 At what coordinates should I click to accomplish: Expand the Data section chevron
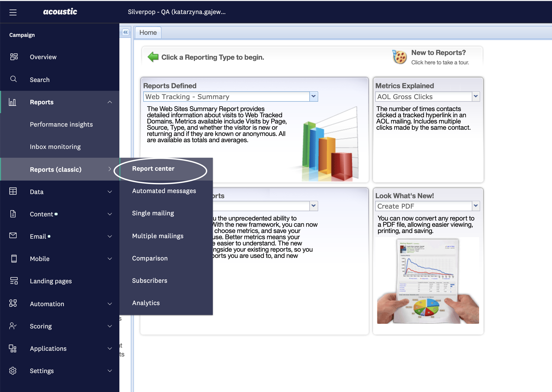(110, 192)
